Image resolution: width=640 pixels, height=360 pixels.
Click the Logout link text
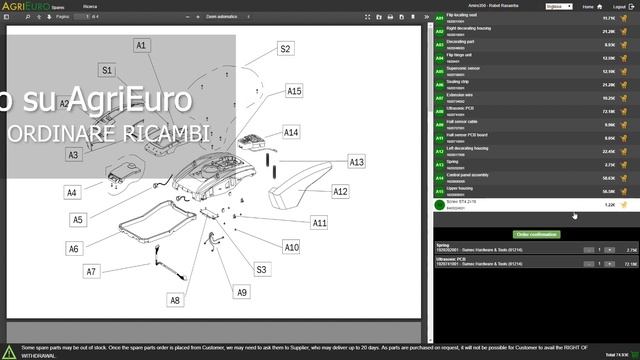click(x=619, y=7)
